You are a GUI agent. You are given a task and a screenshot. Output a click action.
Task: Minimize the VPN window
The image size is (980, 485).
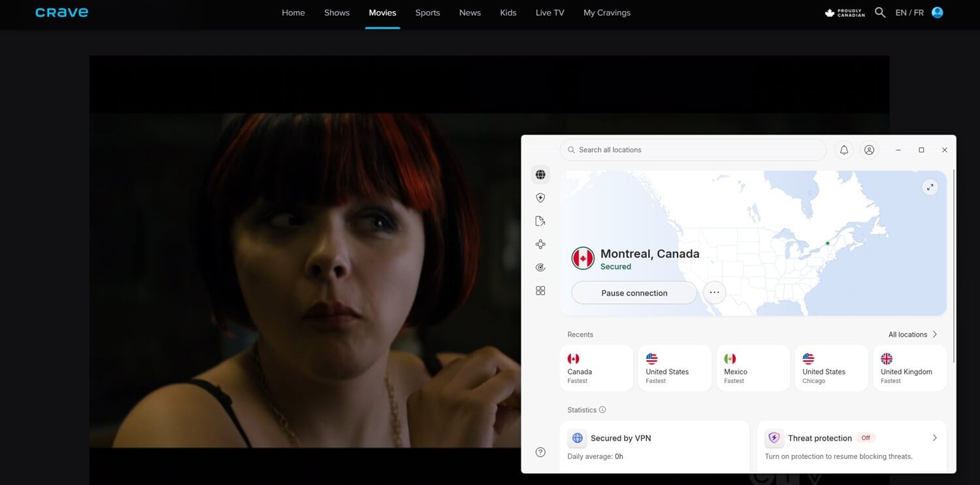click(x=898, y=150)
